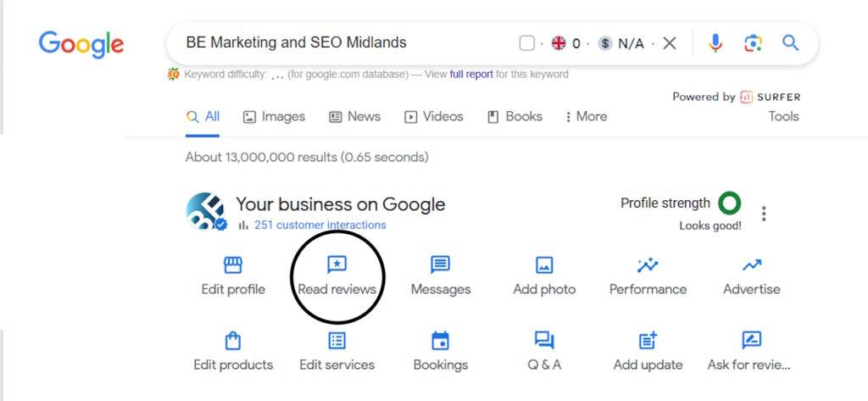Open the BE business profile logo

205,212
